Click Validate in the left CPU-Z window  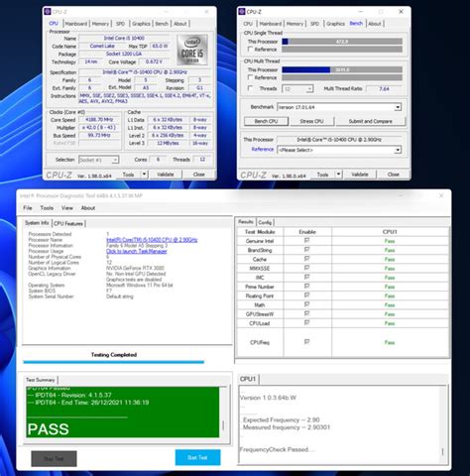166,175
